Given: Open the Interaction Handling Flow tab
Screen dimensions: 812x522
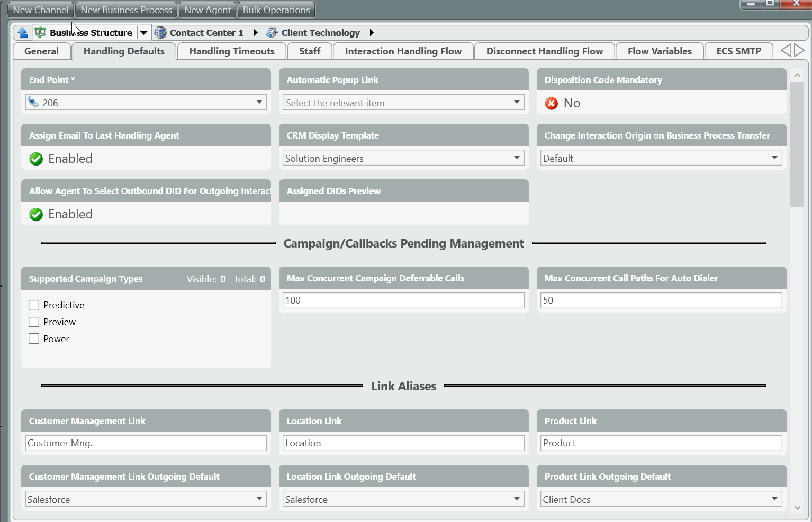Looking at the screenshot, I should 403,51.
